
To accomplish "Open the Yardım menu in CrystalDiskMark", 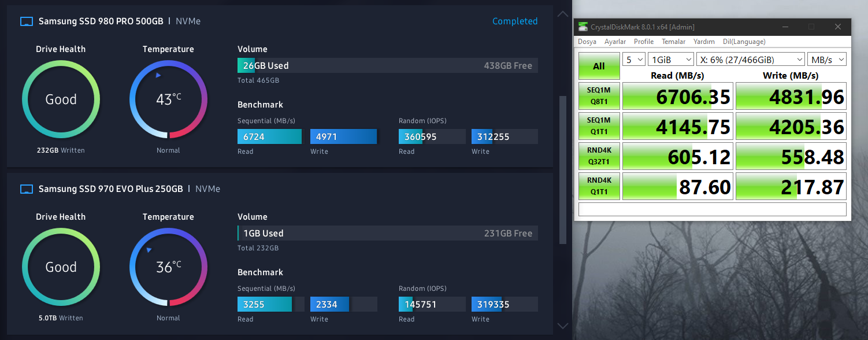I will (704, 42).
